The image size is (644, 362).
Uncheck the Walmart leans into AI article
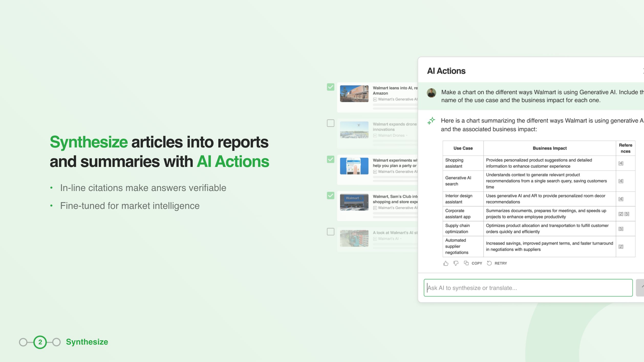point(331,87)
